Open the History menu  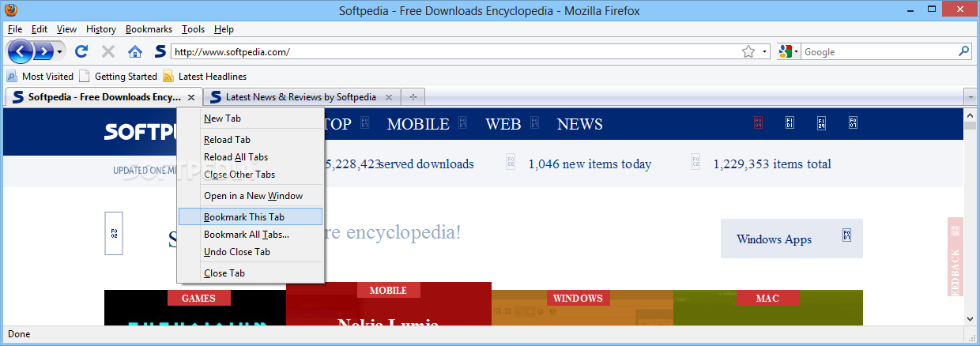tap(101, 29)
